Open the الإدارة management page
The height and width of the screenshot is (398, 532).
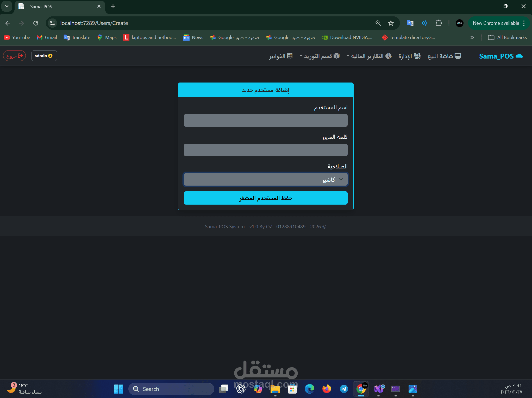[x=409, y=56]
